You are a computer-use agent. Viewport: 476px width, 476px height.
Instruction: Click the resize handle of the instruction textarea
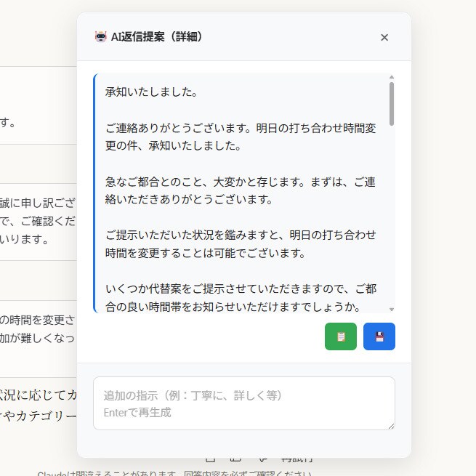pos(391,426)
